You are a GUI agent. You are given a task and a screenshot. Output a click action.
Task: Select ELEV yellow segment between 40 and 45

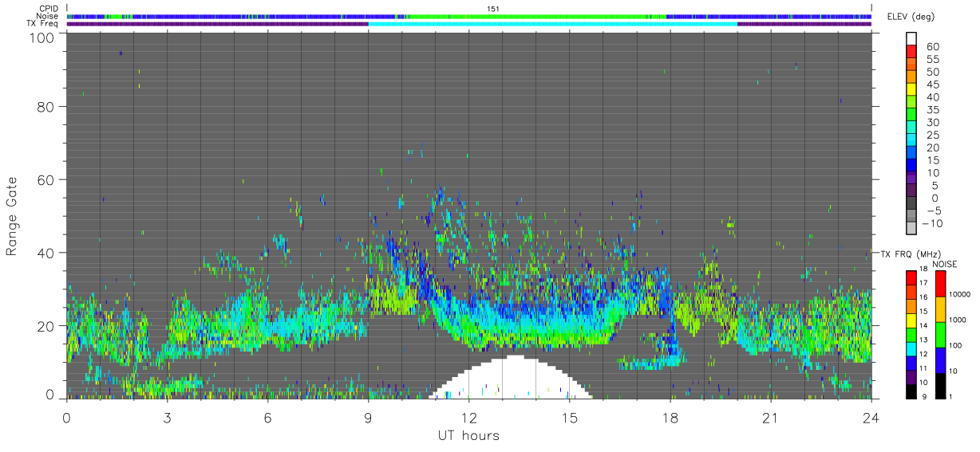911,89
